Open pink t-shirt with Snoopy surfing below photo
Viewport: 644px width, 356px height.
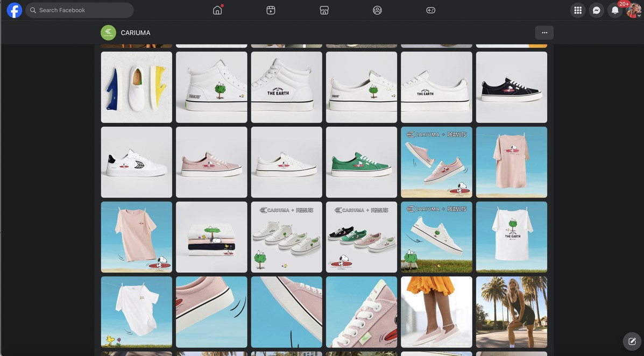point(136,237)
